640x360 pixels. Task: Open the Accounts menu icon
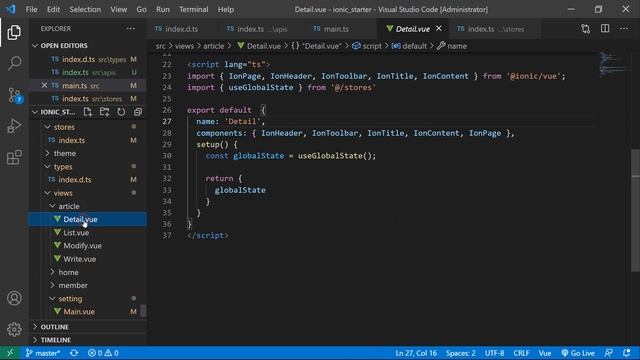point(14,298)
